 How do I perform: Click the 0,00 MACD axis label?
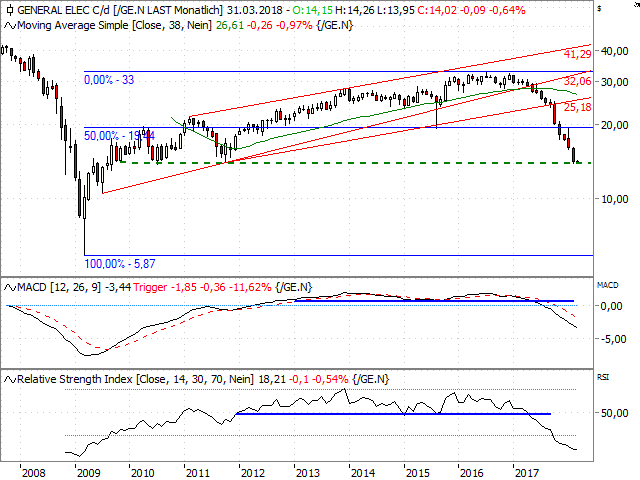(x=611, y=306)
